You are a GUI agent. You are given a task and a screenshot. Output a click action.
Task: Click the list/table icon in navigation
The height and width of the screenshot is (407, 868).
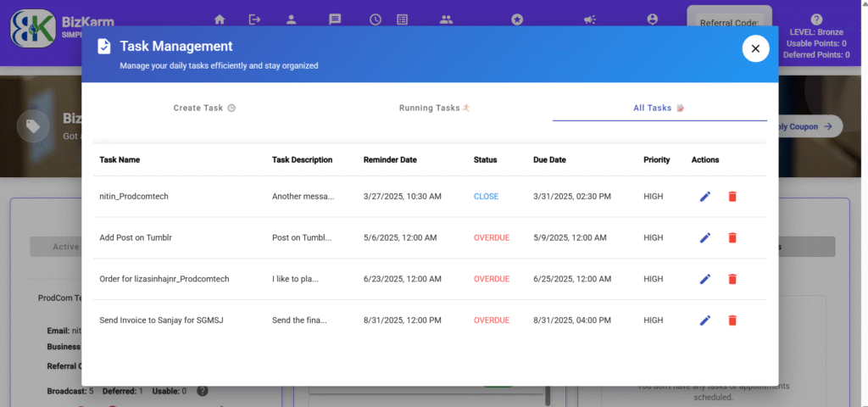pyautogui.click(x=403, y=20)
